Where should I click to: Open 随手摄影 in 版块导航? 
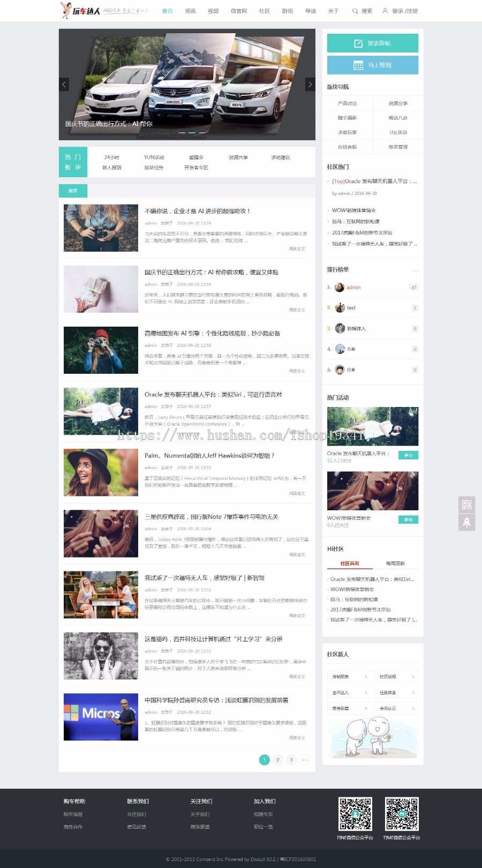coord(347,118)
